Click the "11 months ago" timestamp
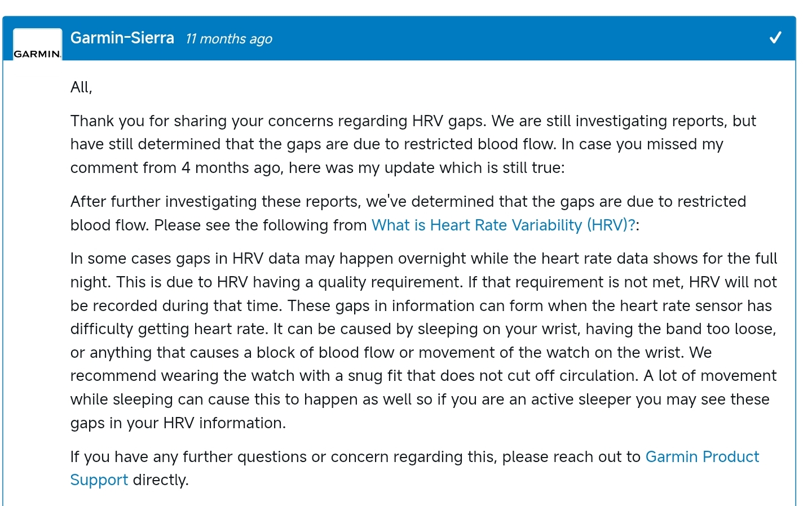This screenshot has width=812, height=506. click(x=228, y=39)
